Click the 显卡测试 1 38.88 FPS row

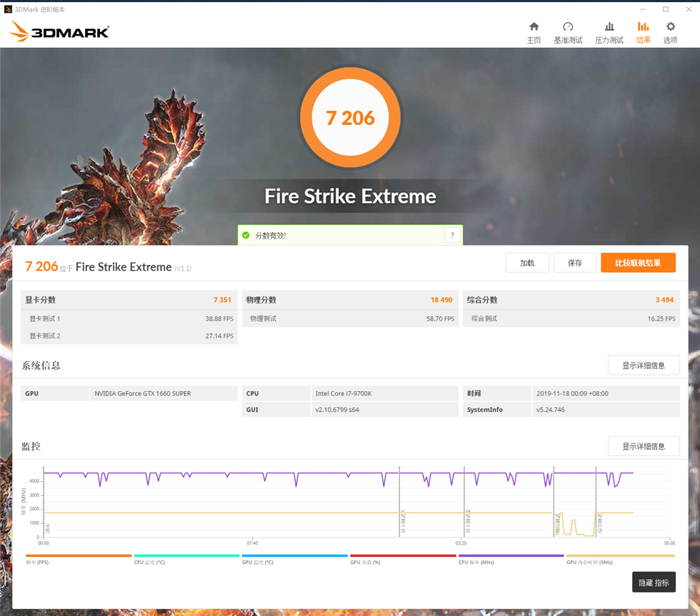click(129, 318)
